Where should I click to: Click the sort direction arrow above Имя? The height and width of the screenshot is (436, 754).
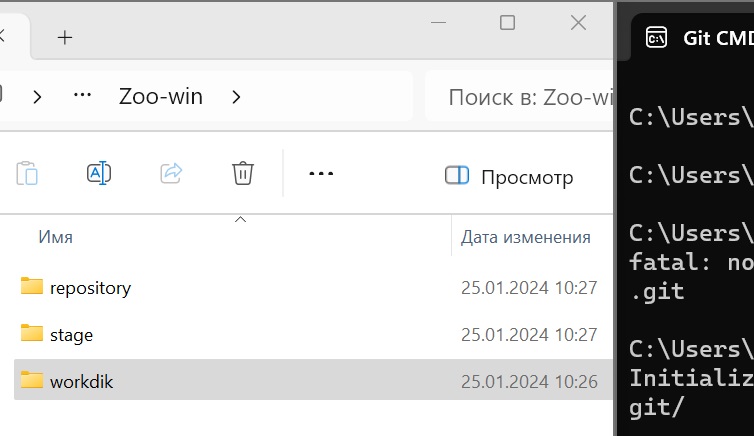click(240, 220)
